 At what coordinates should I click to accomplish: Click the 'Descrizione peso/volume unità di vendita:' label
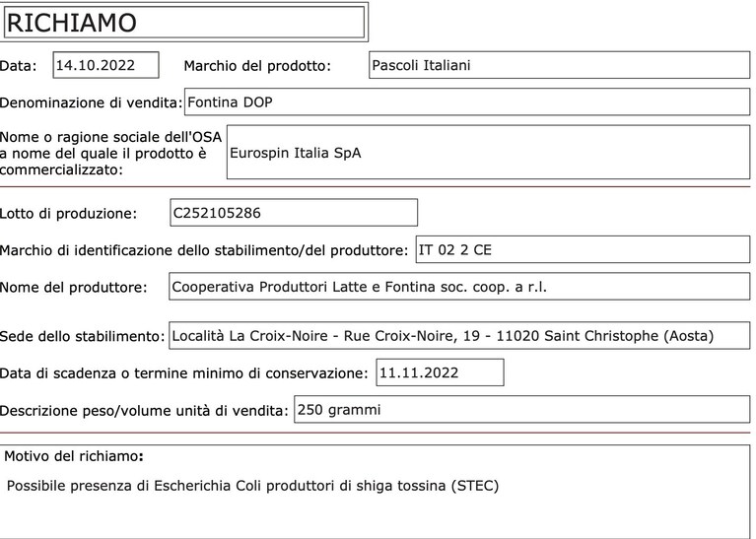(x=144, y=411)
